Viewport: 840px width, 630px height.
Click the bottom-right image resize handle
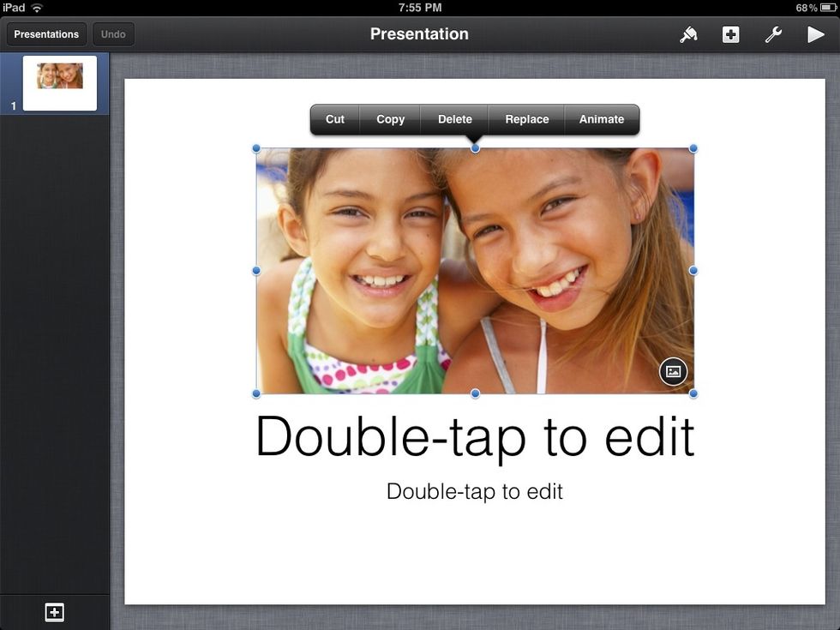pos(693,393)
